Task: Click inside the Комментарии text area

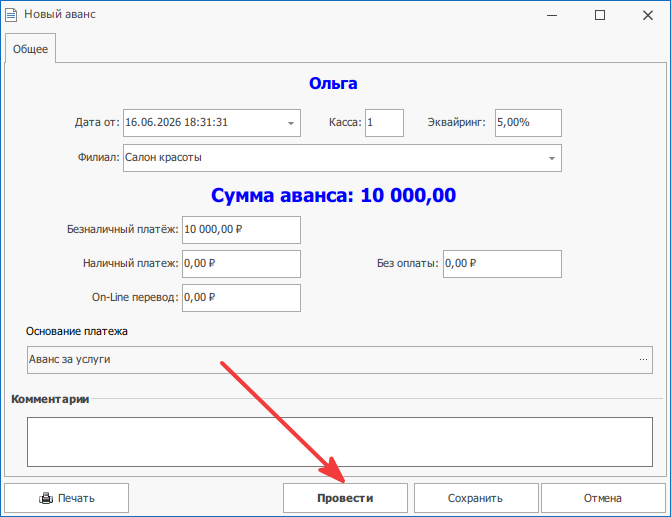Action: (340, 442)
